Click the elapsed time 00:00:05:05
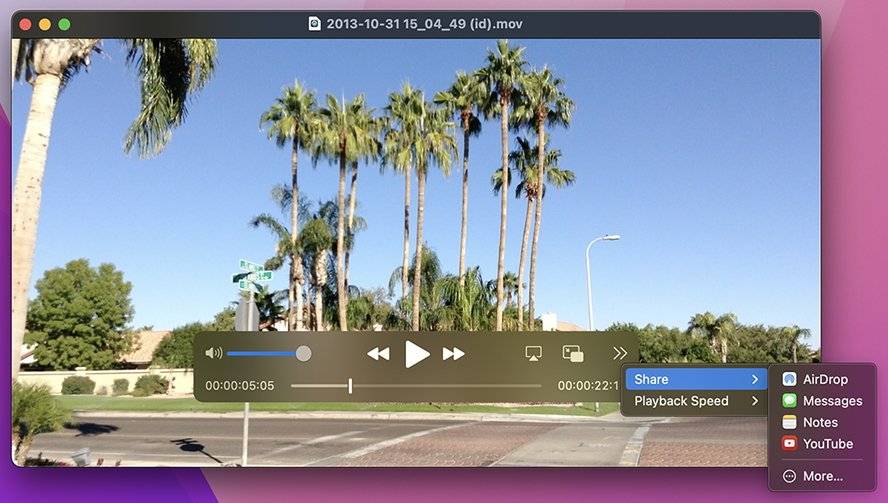 (240, 386)
